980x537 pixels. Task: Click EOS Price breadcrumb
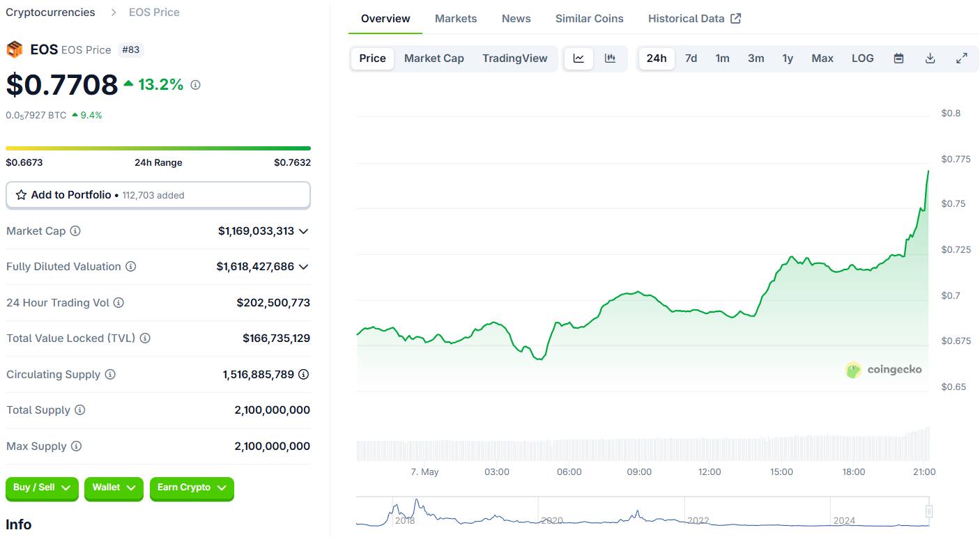[x=154, y=13]
